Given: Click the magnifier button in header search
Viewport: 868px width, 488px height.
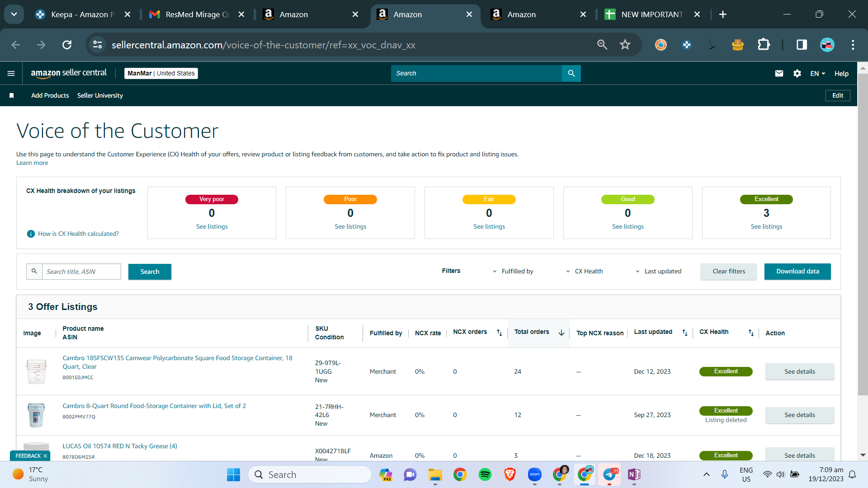Looking at the screenshot, I should [571, 73].
